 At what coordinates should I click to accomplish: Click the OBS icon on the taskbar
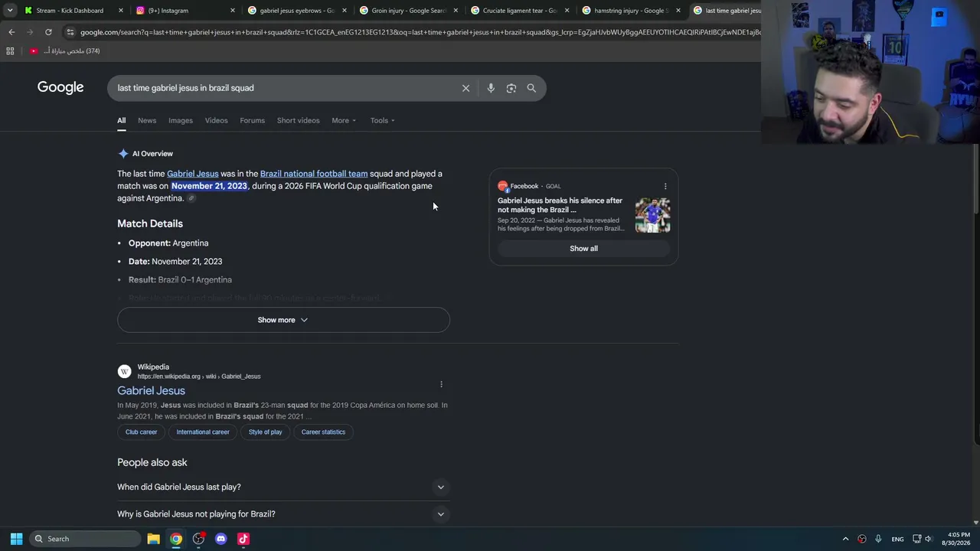pyautogui.click(x=198, y=539)
